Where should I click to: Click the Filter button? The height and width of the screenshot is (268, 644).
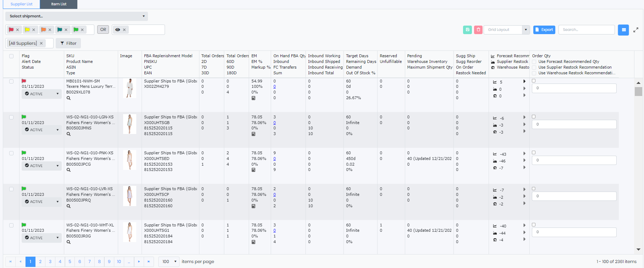pos(68,43)
